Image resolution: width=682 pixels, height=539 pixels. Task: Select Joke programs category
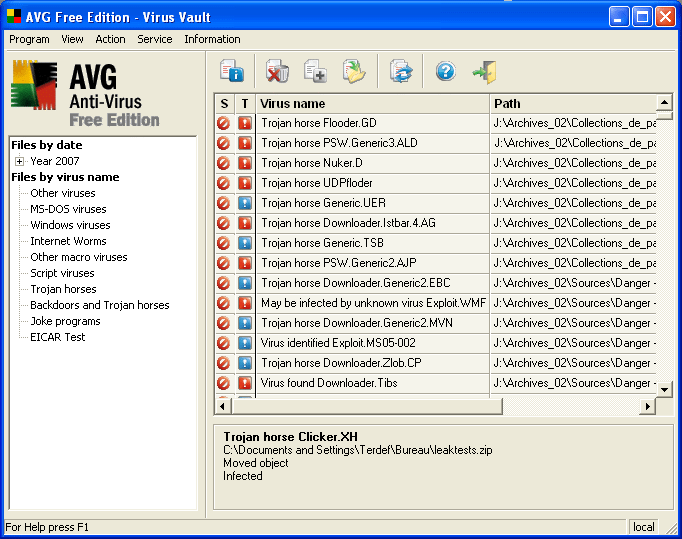(x=65, y=321)
